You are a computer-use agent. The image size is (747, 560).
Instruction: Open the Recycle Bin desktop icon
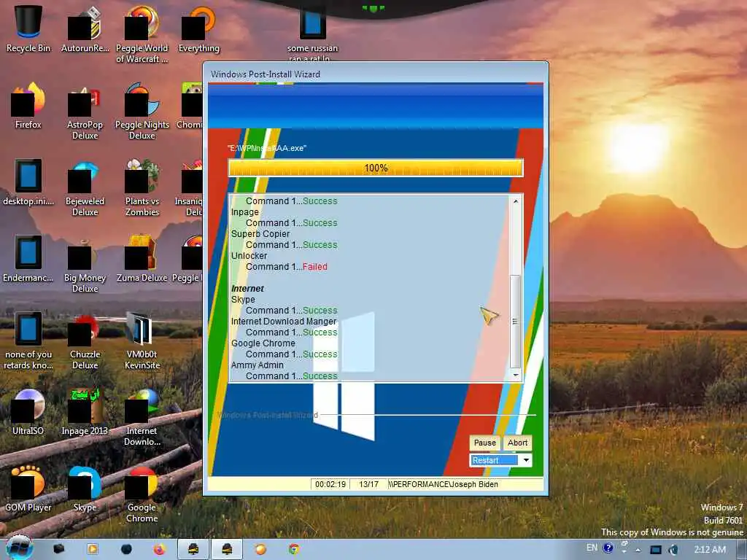tap(28, 28)
